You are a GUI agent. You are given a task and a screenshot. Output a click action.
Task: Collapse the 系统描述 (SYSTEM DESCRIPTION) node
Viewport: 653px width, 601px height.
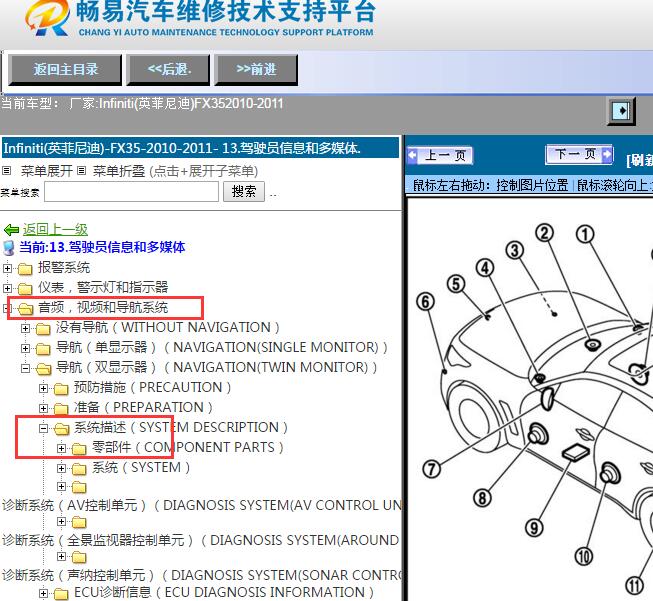point(43,428)
